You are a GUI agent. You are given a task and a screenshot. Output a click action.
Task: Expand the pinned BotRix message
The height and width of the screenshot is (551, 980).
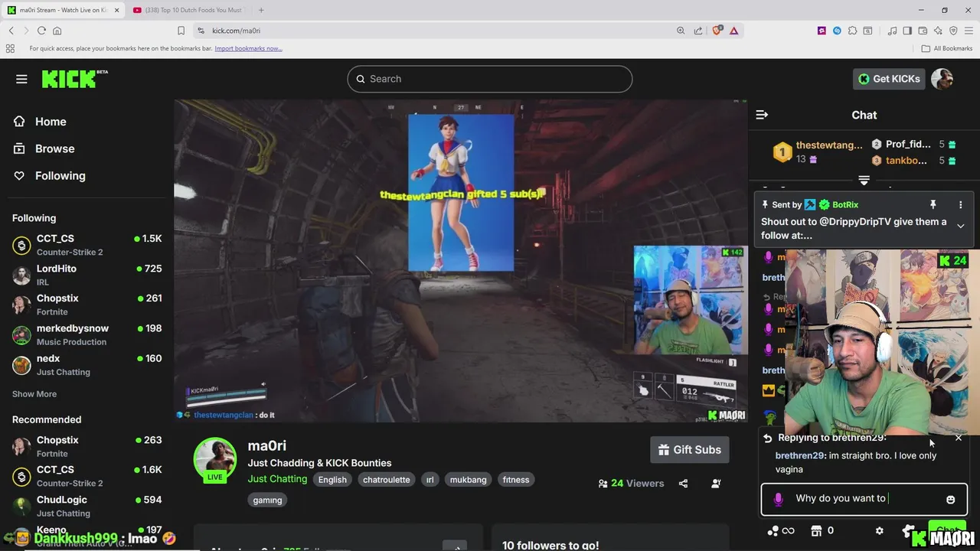click(960, 226)
